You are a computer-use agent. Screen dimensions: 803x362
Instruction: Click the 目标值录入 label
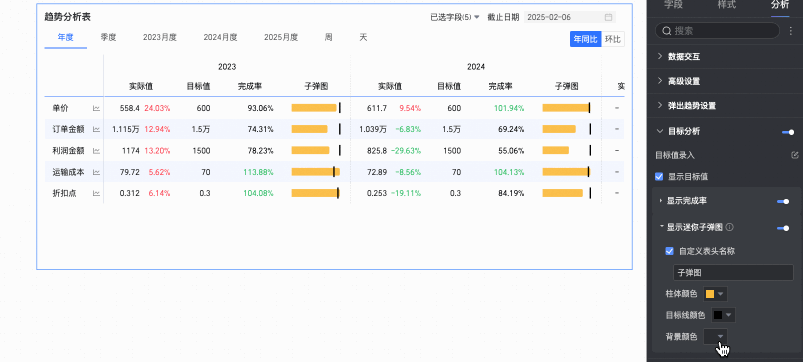[676, 155]
